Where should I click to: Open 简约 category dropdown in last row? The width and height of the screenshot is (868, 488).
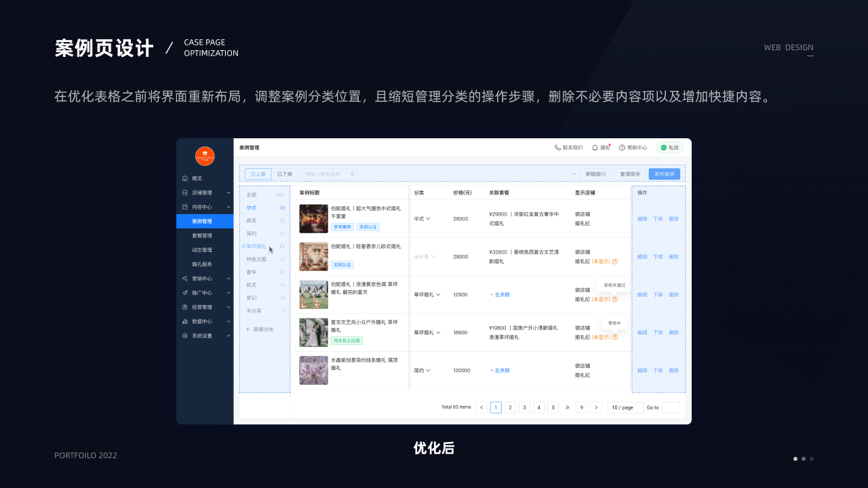pos(422,371)
